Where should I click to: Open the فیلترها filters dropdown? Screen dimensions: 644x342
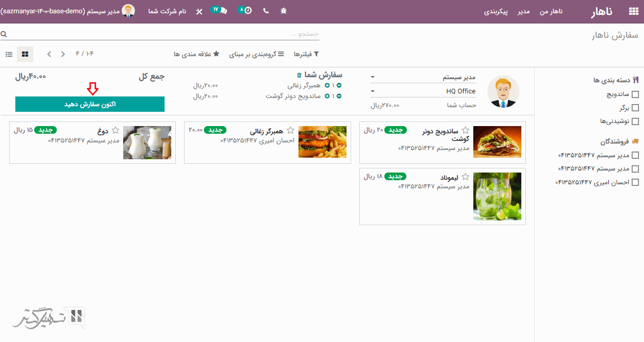point(306,54)
